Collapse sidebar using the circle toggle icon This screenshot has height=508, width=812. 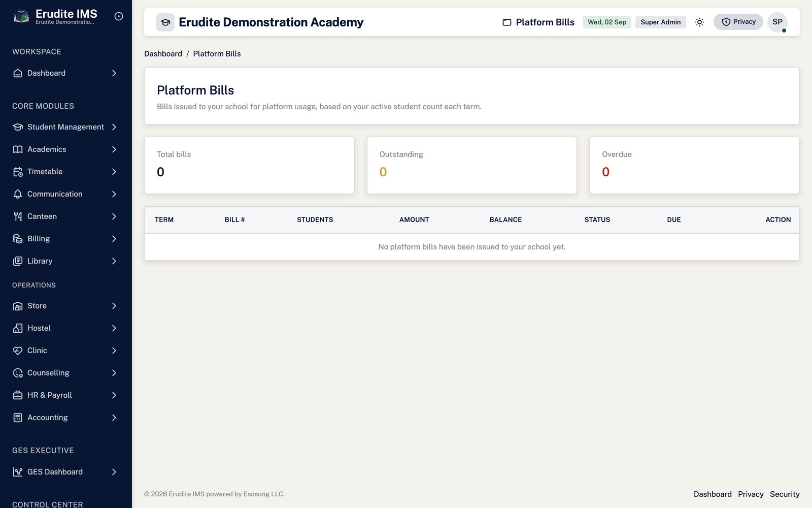[119, 16]
